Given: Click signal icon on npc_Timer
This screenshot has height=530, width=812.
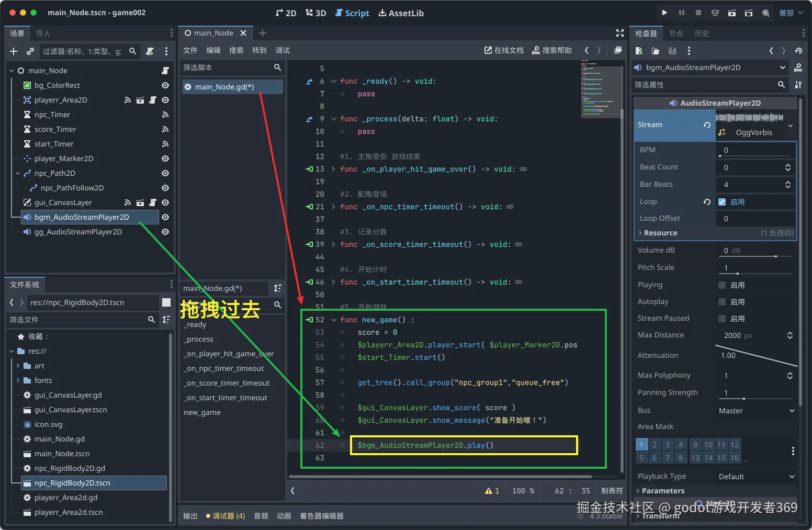Looking at the screenshot, I should click(x=165, y=115).
